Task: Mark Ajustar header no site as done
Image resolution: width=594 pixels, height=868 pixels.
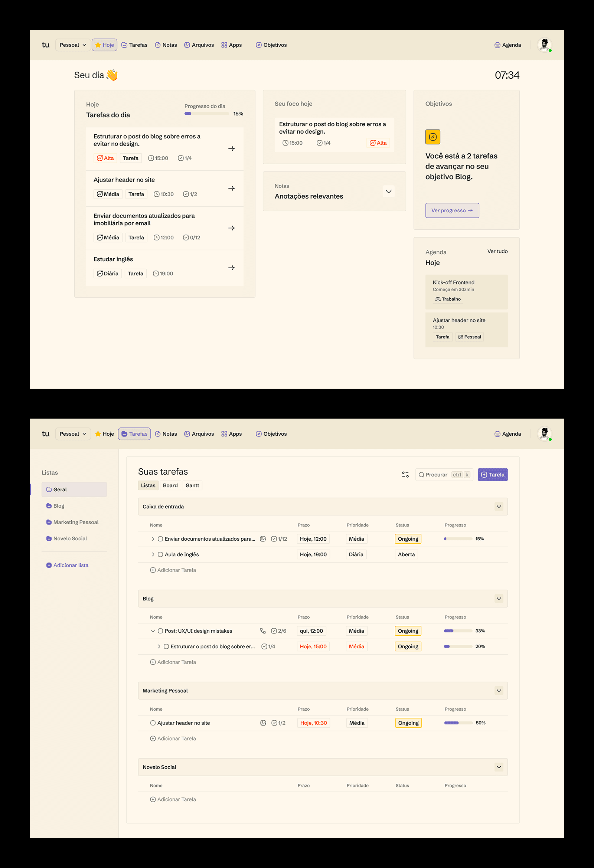Action: click(153, 723)
